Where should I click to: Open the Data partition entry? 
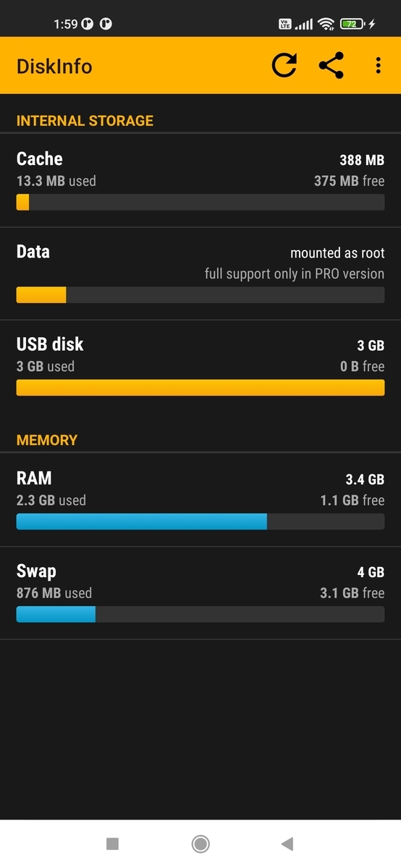pyautogui.click(x=200, y=273)
